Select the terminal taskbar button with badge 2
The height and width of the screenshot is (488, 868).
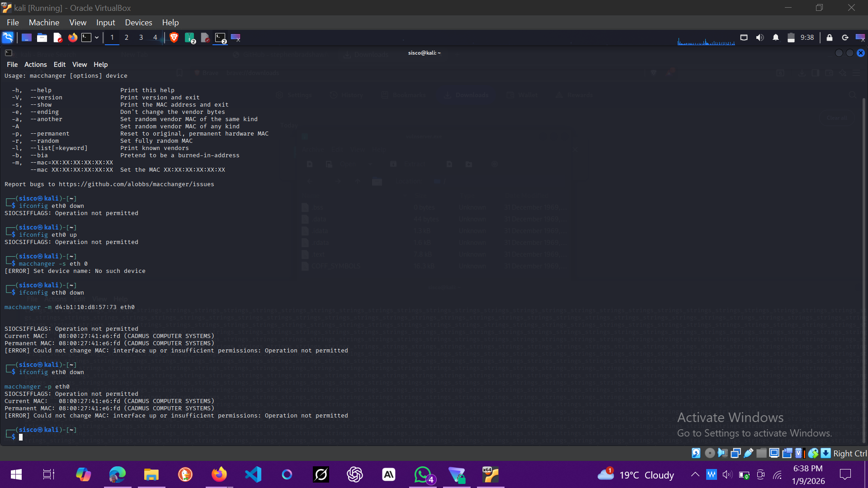click(x=221, y=38)
